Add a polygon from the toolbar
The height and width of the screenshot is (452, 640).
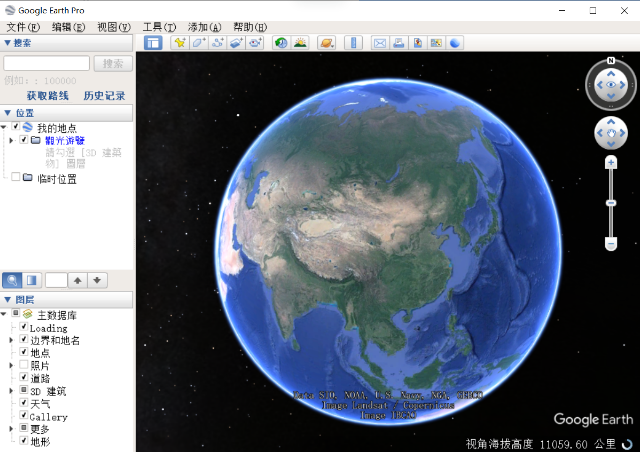(199, 43)
